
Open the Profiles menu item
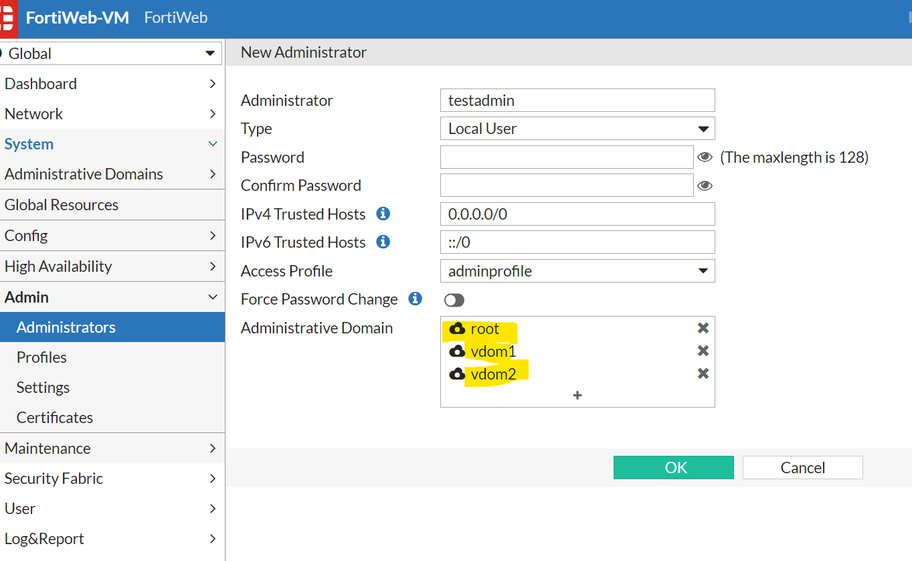click(x=42, y=357)
